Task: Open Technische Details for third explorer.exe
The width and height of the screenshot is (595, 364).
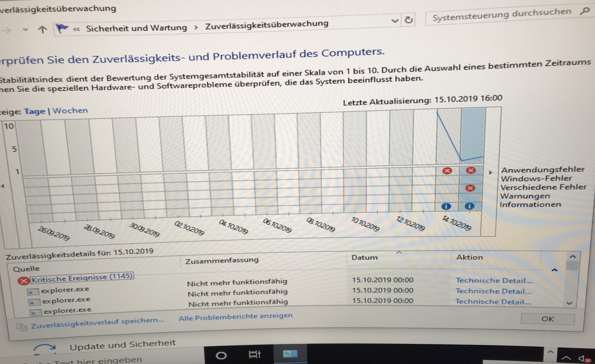Action: click(493, 301)
